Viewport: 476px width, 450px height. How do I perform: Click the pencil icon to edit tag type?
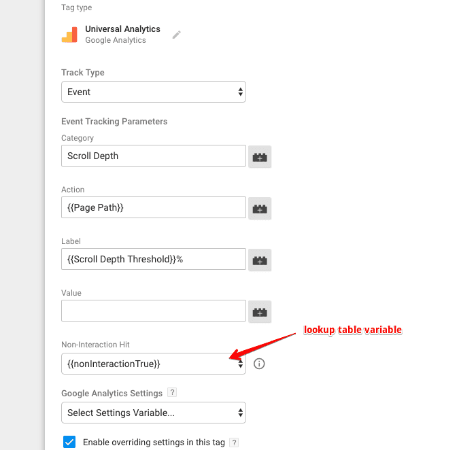177,35
